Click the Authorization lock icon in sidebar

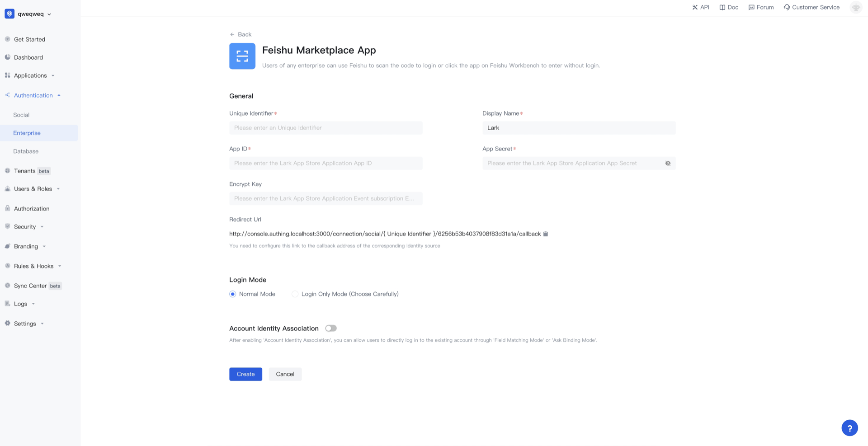(8, 208)
